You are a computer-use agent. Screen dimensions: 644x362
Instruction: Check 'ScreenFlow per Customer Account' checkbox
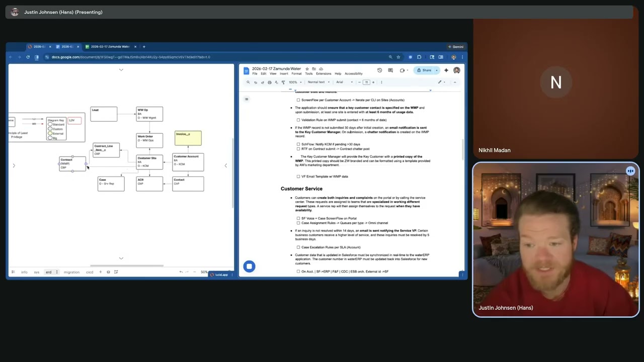298,100
